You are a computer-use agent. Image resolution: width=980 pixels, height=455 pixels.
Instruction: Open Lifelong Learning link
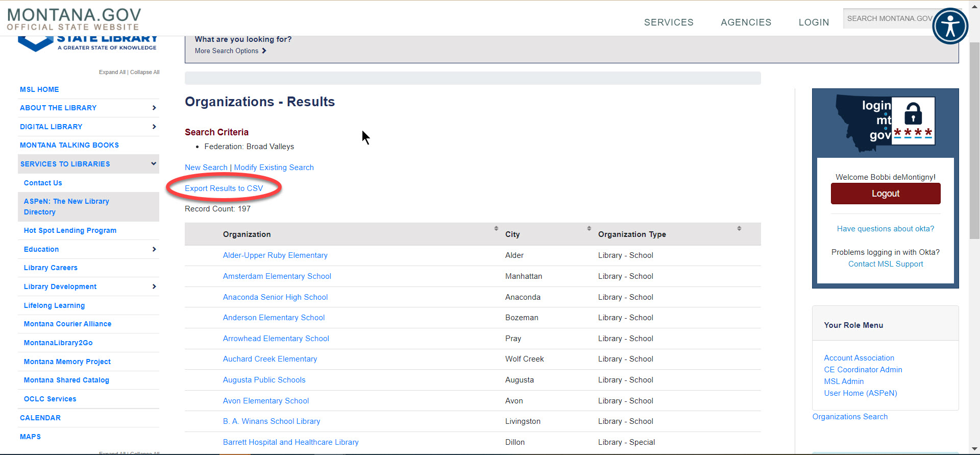pos(54,305)
